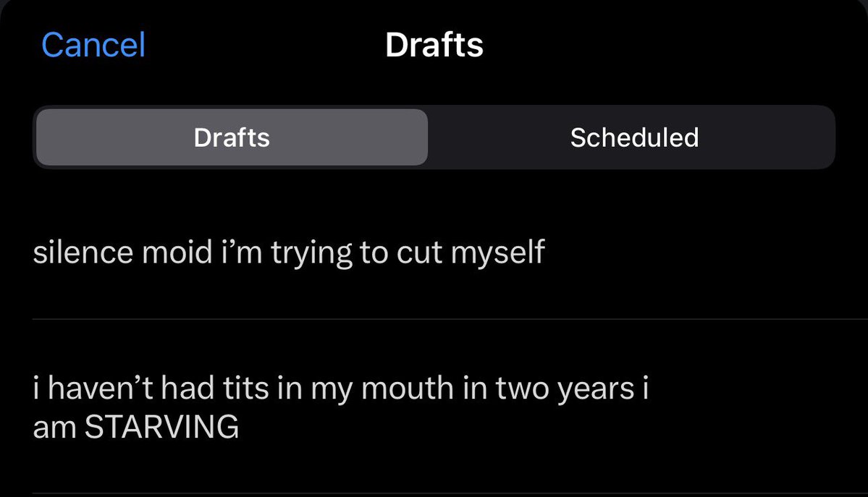Show scheduled posts via Scheduled segment

631,137
